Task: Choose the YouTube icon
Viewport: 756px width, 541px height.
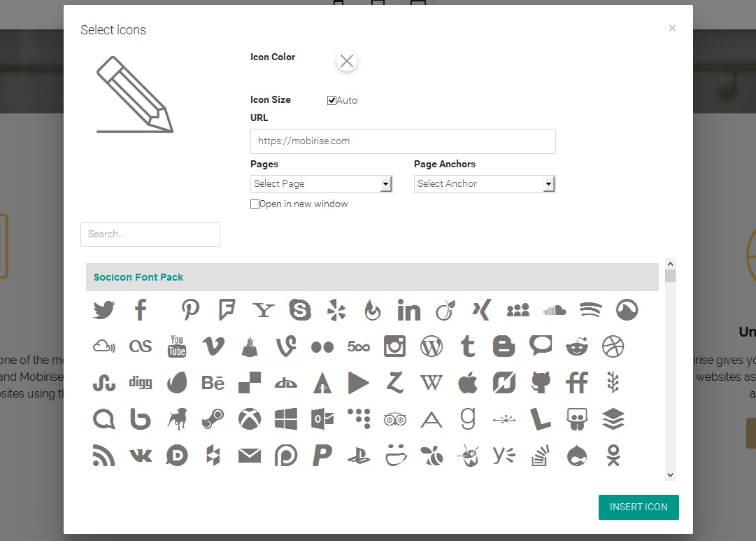Action: pyautogui.click(x=177, y=346)
